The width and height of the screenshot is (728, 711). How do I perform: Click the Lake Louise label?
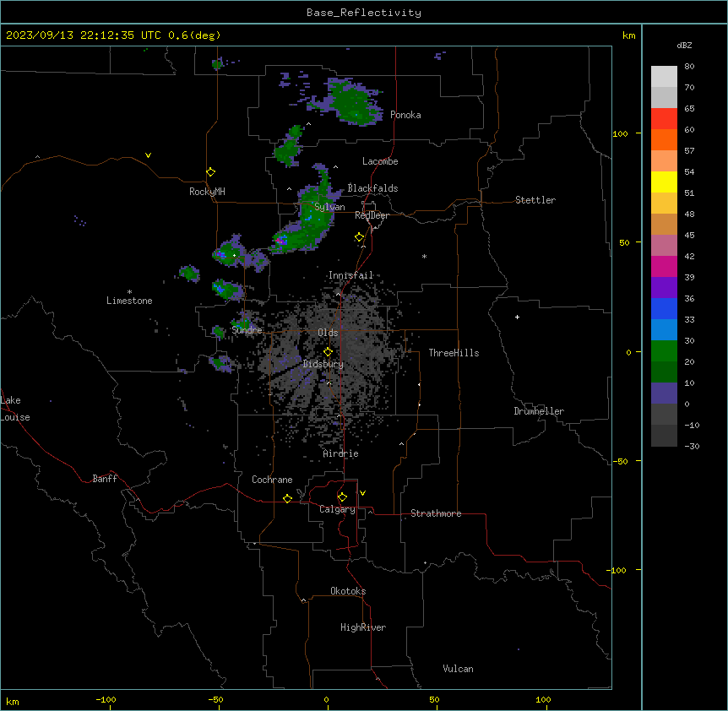click(15, 409)
